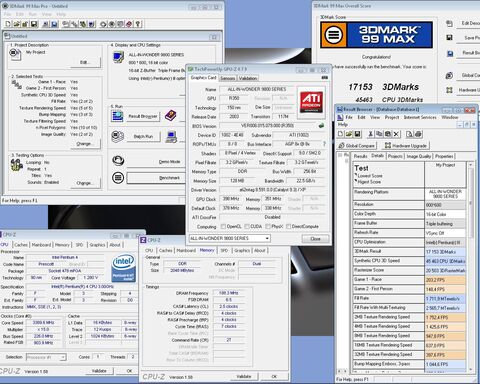Click the ATI Radeon logo in GPU-Z
480x384 pixels.
pos(312,102)
